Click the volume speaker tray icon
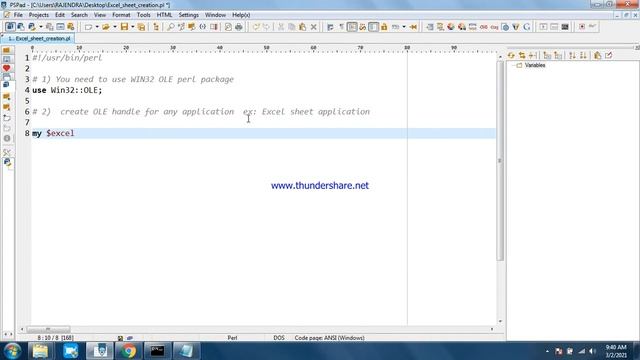 (x=592, y=351)
